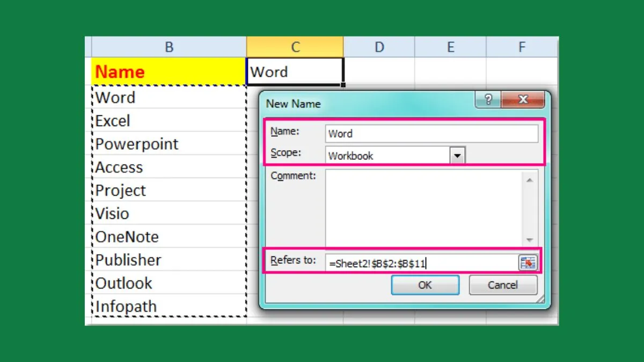Close the New Name dialog

click(x=523, y=100)
